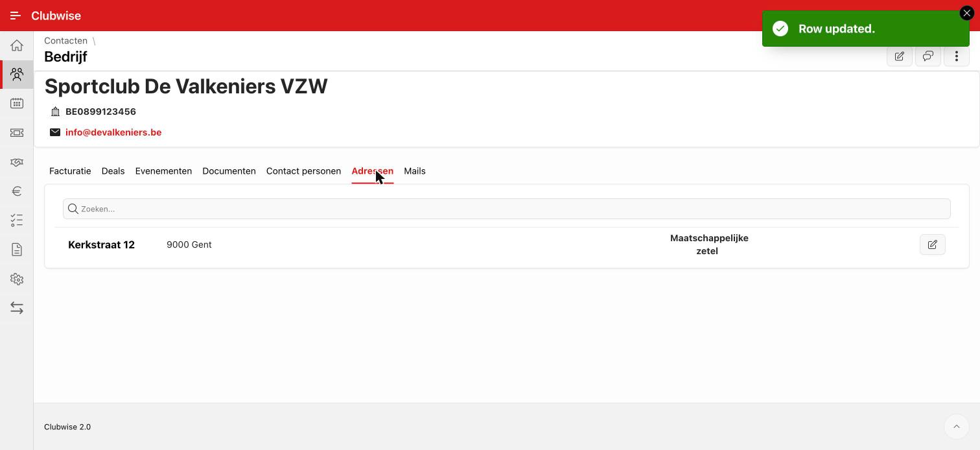Select the Sportclub De Valkeniers VZW heading
The image size is (980, 450).
(186, 86)
